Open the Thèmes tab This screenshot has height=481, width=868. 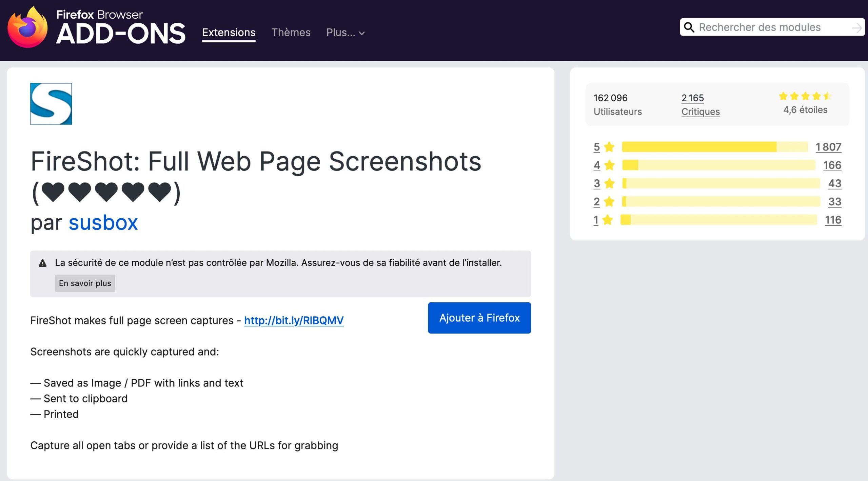[x=291, y=33]
